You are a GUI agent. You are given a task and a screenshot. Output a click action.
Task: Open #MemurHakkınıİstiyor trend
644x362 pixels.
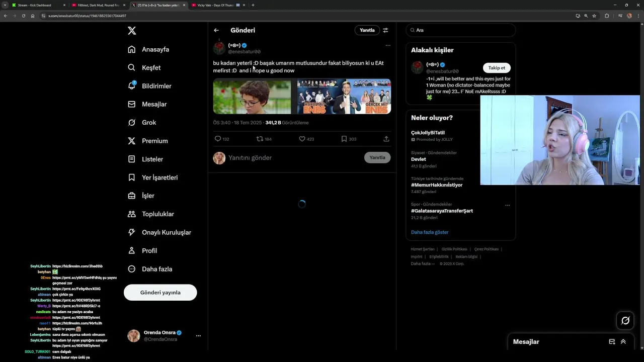point(437,185)
